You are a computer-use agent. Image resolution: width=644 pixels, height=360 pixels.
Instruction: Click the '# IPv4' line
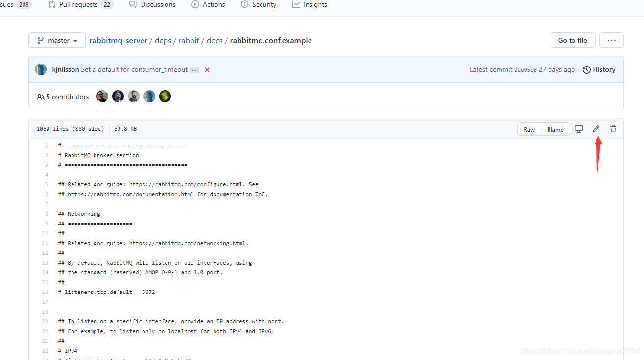68,351
